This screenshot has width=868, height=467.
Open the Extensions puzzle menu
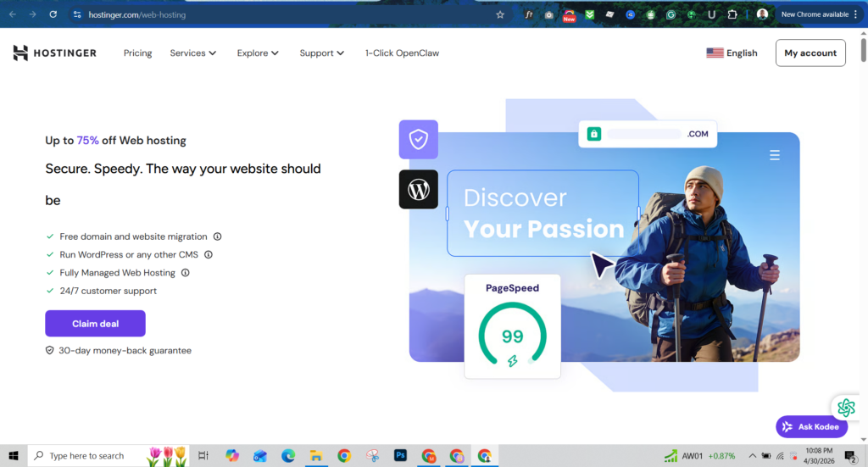(x=732, y=15)
